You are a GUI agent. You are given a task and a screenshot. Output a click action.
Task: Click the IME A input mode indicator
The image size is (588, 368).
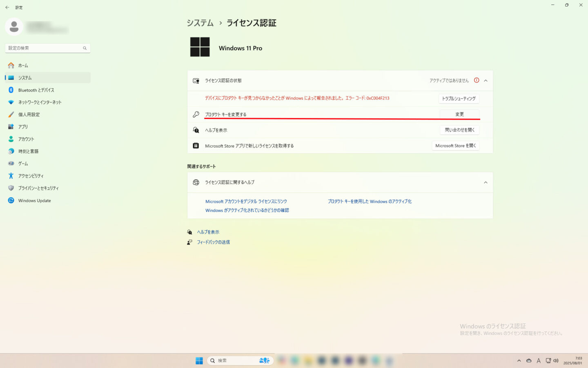539,361
